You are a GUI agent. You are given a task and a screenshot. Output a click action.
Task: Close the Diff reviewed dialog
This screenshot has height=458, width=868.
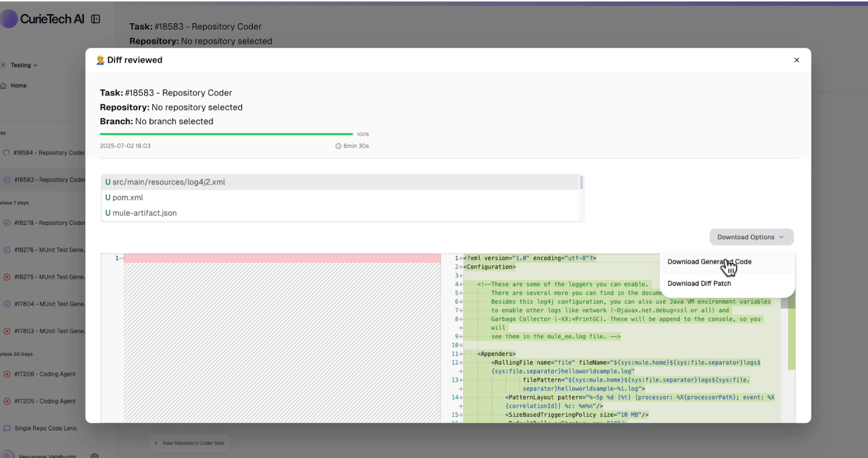point(796,60)
